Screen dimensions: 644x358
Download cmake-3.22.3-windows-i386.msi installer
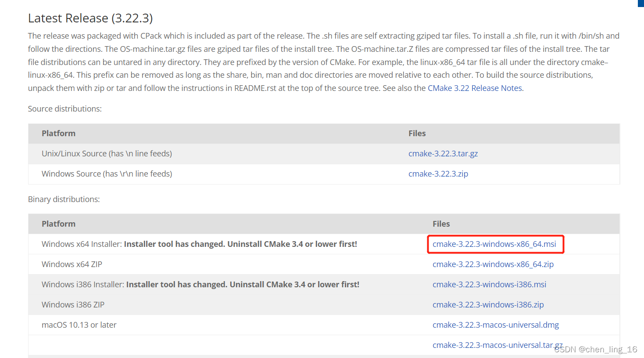point(490,285)
